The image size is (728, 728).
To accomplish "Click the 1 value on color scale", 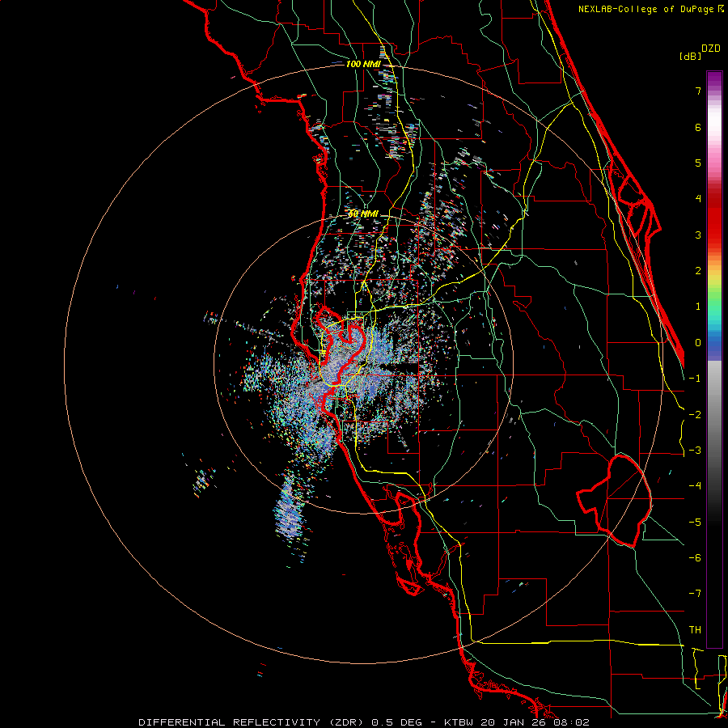I will pyautogui.click(x=698, y=307).
